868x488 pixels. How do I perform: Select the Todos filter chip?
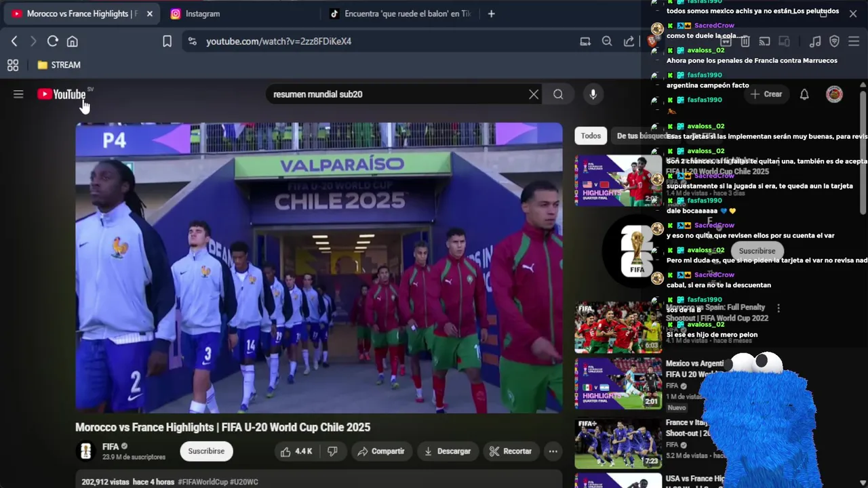point(591,136)
